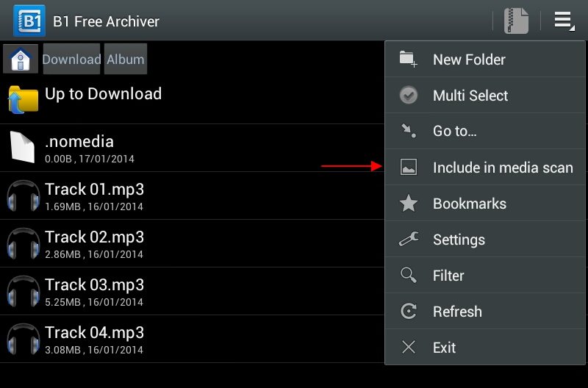Tap headphones icon for Track 02.mp3
Screen dimensions: 588x388
click(x=24, y=244)
